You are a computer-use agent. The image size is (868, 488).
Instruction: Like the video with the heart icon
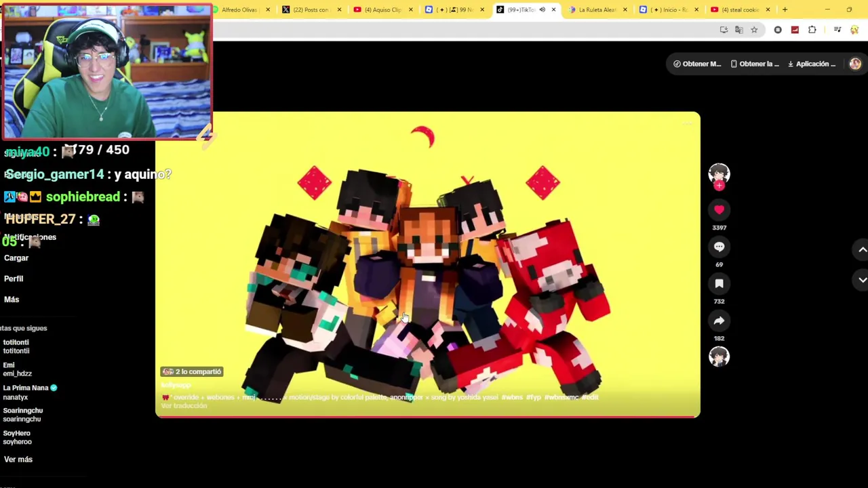coord(719,209)
